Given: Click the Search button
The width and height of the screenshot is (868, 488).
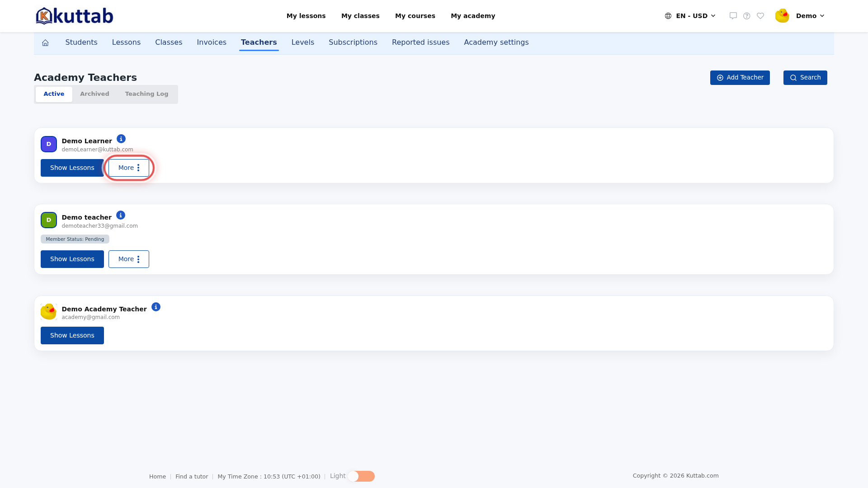Looking at the screenshot, I should (x=805, y=78).
